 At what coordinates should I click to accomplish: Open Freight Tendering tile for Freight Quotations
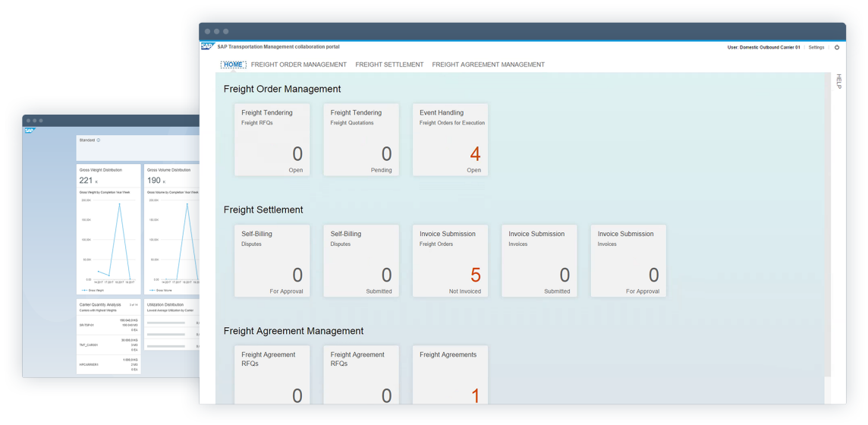361,140
